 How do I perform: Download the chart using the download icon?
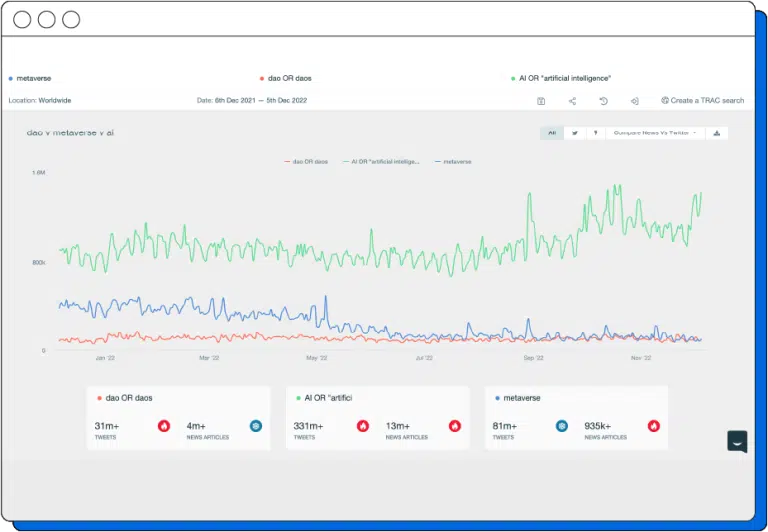pos(718,132)
